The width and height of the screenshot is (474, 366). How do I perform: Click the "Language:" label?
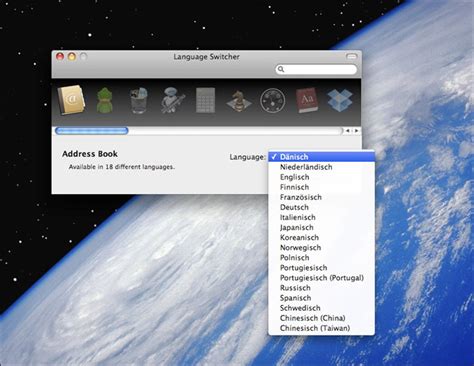tap(247, 157)
